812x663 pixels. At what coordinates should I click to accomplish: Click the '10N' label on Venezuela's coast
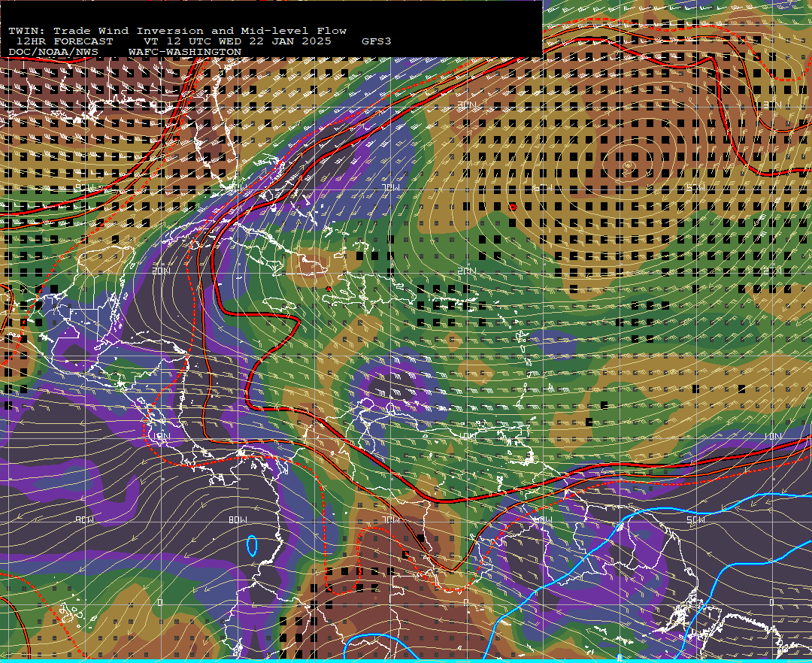pos(467,437)
